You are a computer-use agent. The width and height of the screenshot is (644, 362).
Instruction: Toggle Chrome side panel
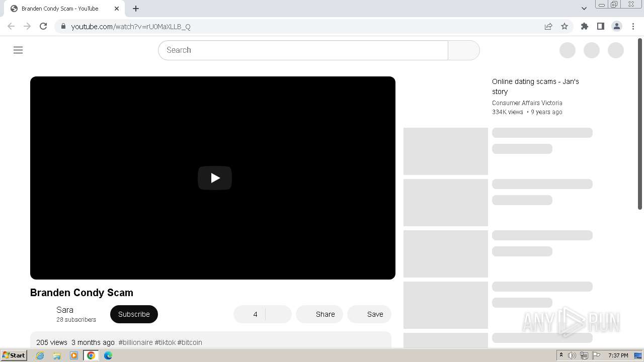(600, 26)
